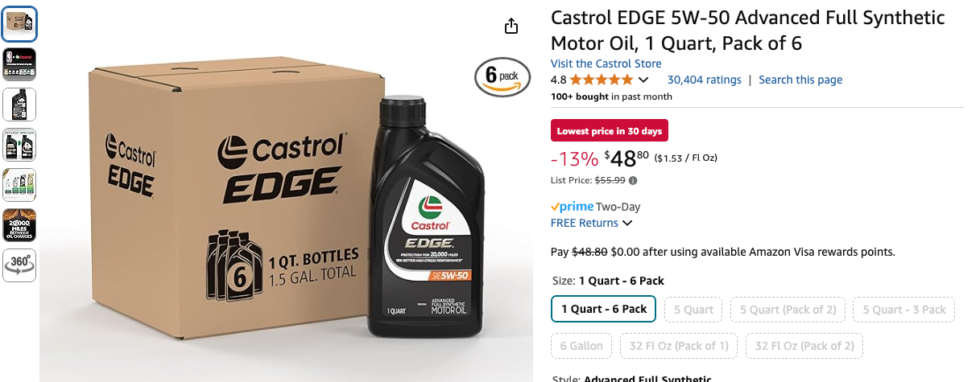Select the first cardboard box thumbnail

19,24
